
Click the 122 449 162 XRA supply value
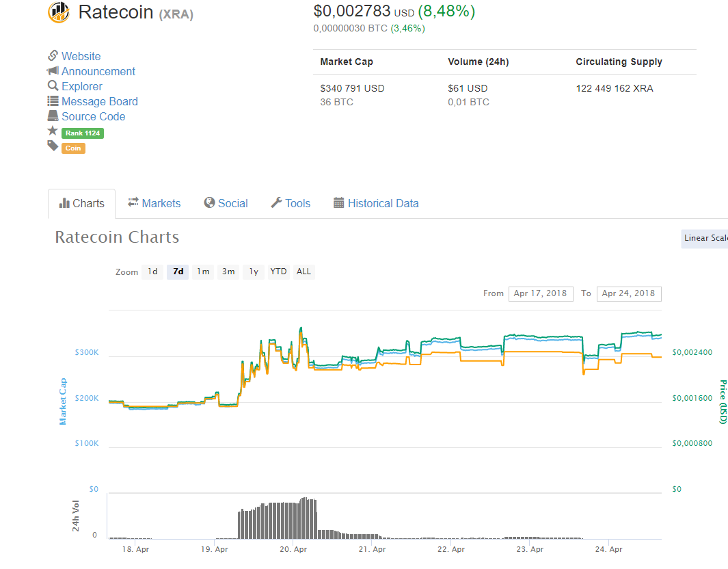click(615, 88)
